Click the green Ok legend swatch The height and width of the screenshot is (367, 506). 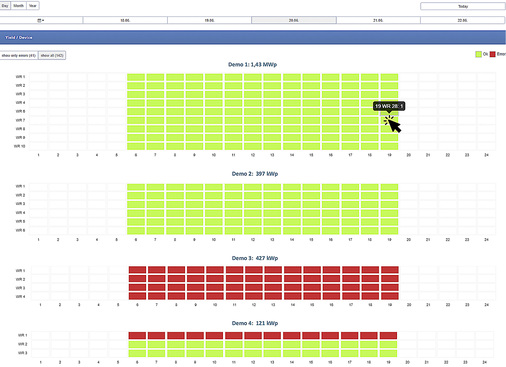tap(478, 54)
